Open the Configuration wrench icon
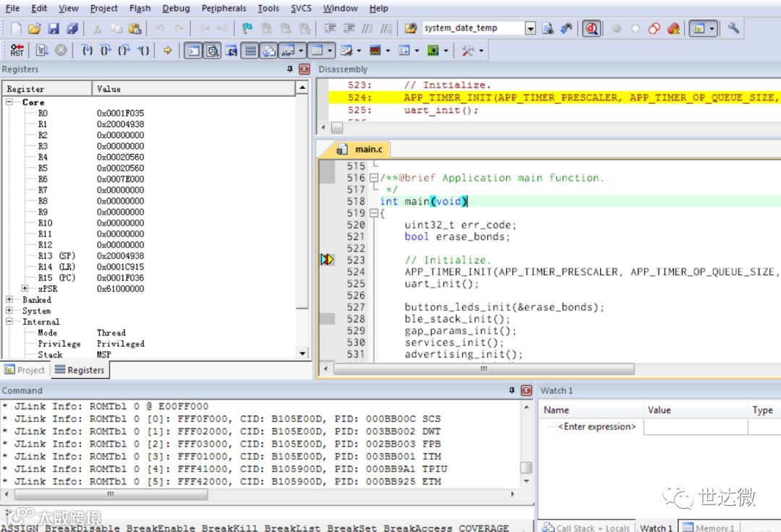This screenshot has height=532, width=781. (x=733, y=29)
